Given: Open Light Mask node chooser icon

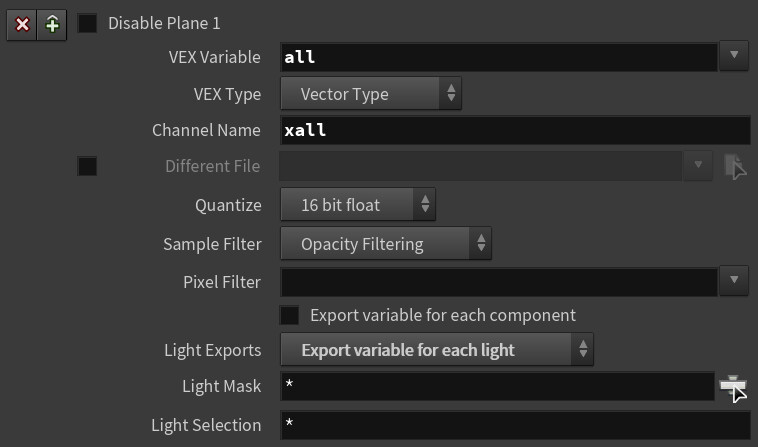Looking at the screenshot, I should (733, 388).
